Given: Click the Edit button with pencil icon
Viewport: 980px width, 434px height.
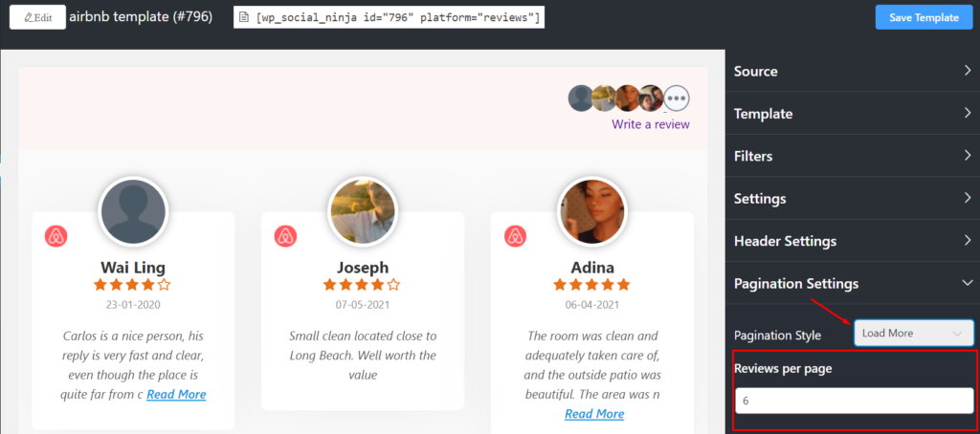Looking at the screenshot, I should (x=37, y=17).
